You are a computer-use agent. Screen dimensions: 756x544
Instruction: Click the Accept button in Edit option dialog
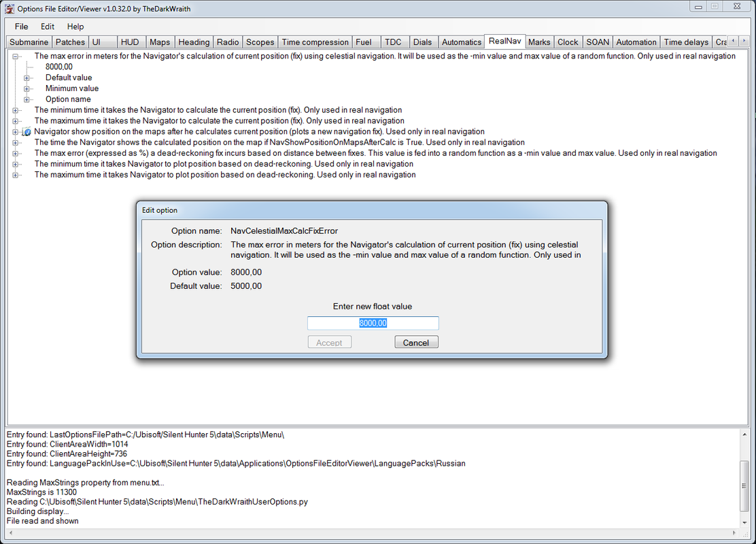329,343
